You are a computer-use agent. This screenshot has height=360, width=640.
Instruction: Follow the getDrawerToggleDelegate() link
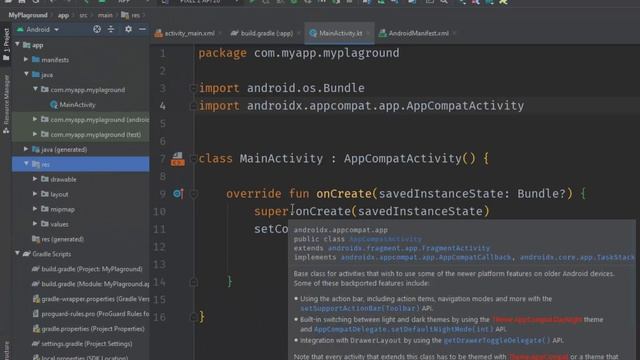click(497, 340)
